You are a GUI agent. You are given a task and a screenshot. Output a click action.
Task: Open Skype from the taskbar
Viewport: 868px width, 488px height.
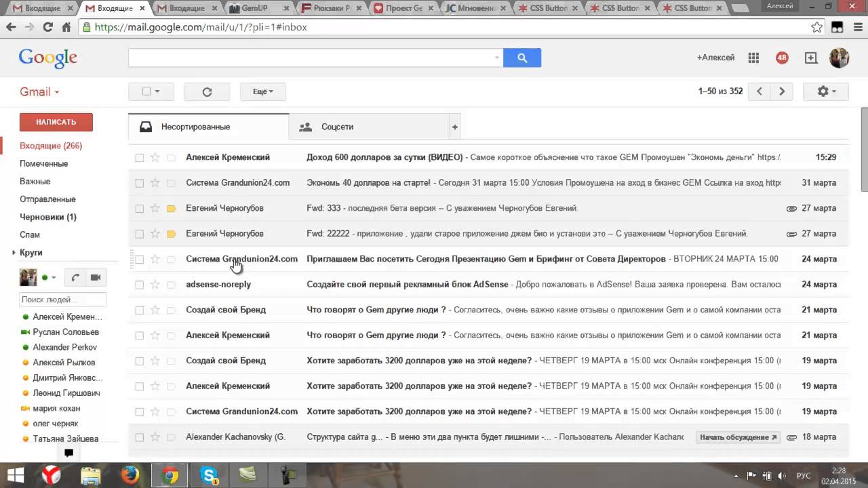click(209, 475)
